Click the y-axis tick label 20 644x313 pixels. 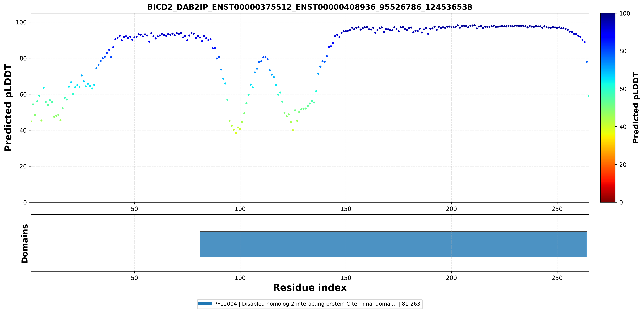click(x=23, y=166)
